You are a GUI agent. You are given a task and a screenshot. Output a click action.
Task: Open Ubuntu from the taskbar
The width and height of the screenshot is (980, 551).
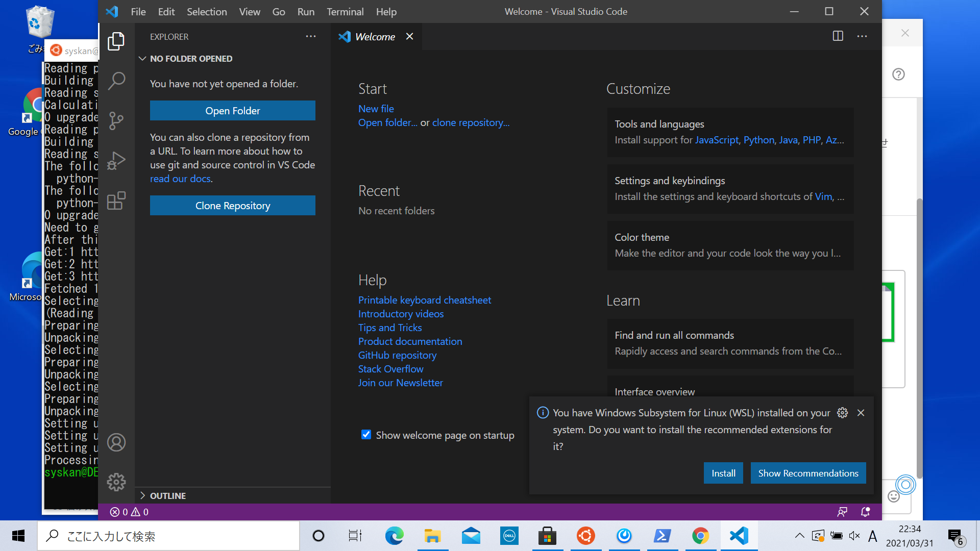(585, 536)
